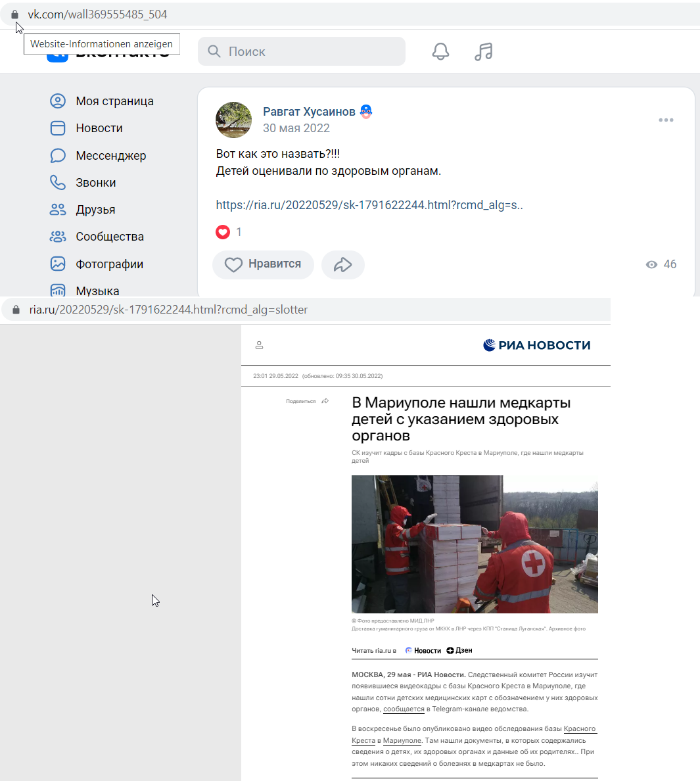Open Друзья in sidebar
Image resolution: width=700 pixels, height=781 pixels.
point(95,210)
